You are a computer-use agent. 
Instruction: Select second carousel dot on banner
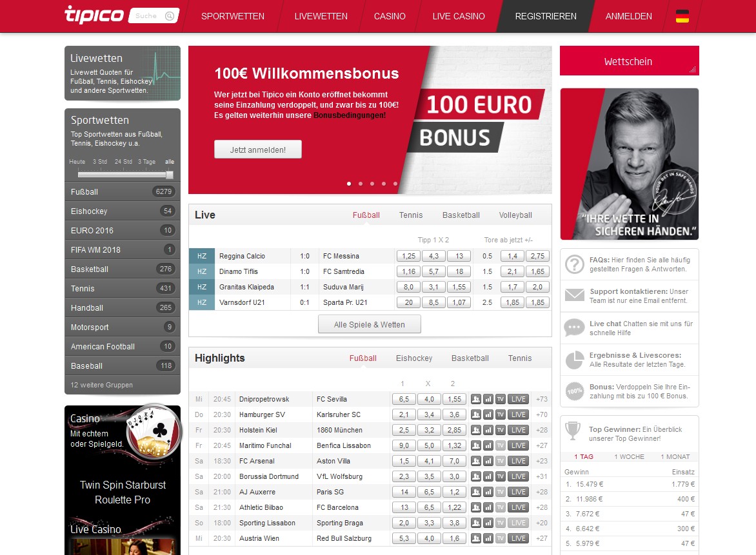[x=361, y=184]
